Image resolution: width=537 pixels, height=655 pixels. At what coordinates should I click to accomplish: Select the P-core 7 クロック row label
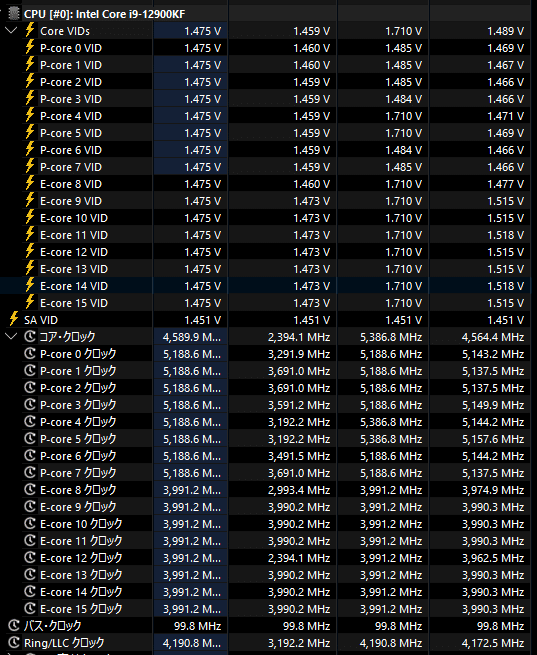[78, 473]
